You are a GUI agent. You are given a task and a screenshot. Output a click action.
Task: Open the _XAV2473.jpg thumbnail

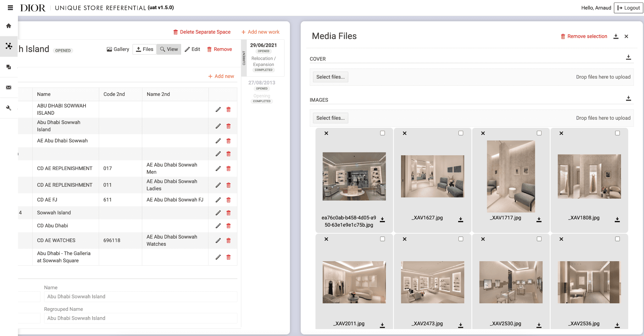pos(432,282)
